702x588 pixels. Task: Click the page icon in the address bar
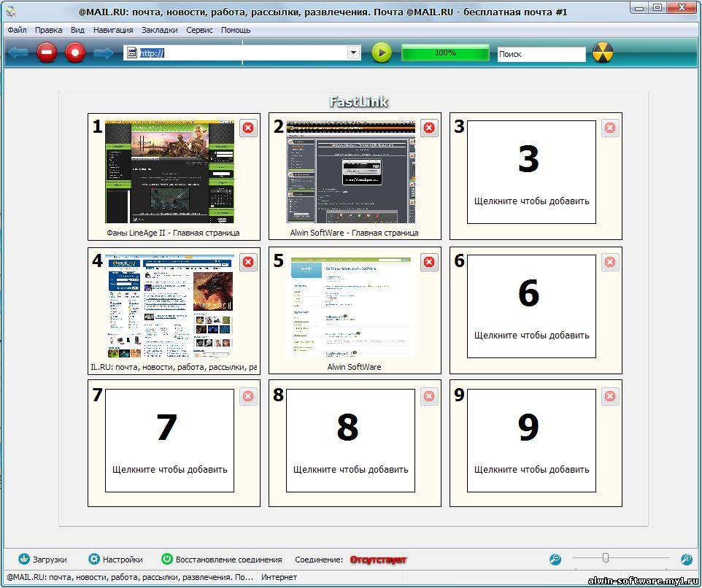pyautogui.click(x=132, y=53)
